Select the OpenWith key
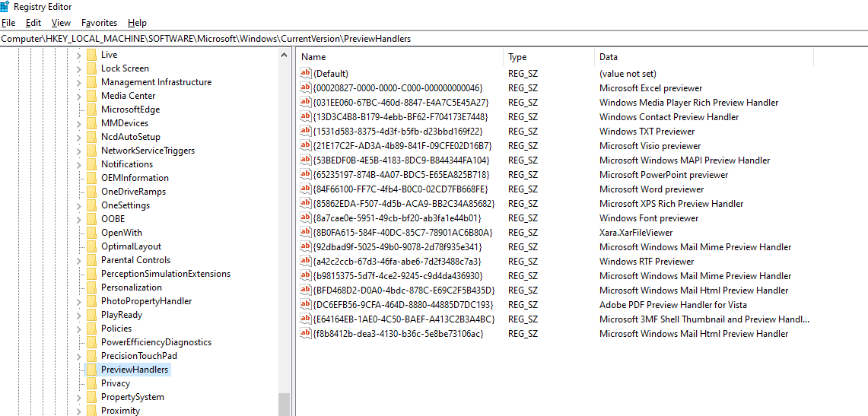 (x=121, y=233)
